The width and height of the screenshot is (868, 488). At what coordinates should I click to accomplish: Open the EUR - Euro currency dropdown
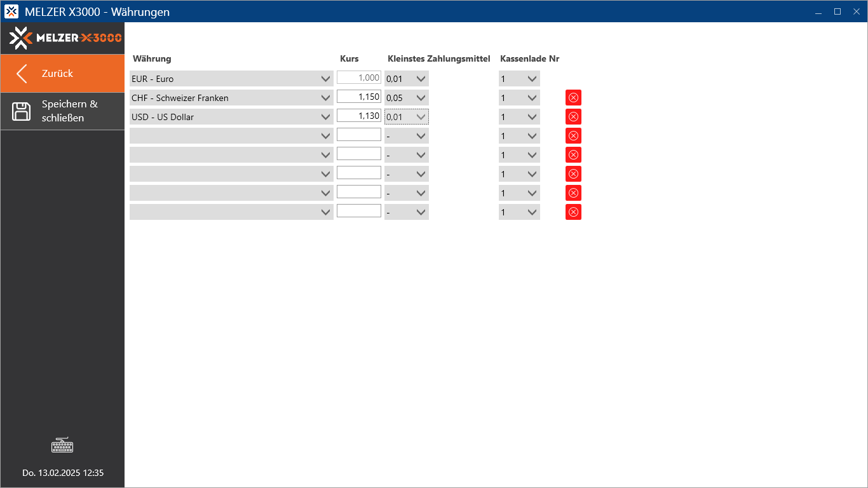pos(231,79)
